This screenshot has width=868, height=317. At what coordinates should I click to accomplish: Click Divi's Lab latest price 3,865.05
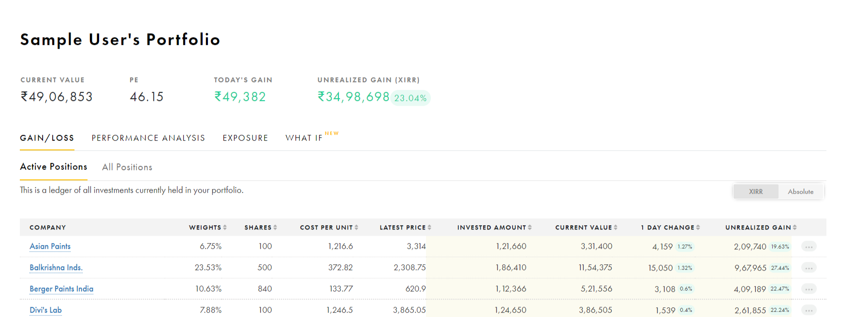tap(409, 310)
